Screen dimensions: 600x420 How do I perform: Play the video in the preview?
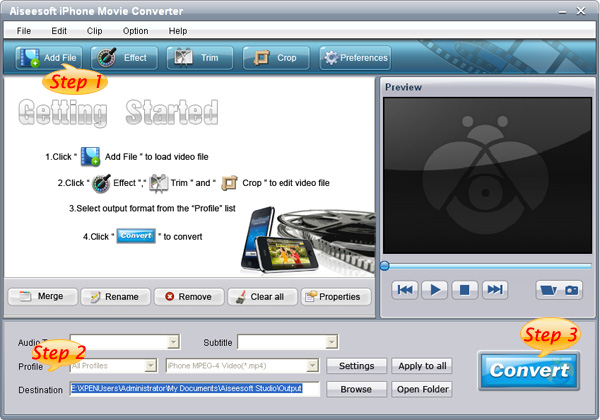click(434, 290)
